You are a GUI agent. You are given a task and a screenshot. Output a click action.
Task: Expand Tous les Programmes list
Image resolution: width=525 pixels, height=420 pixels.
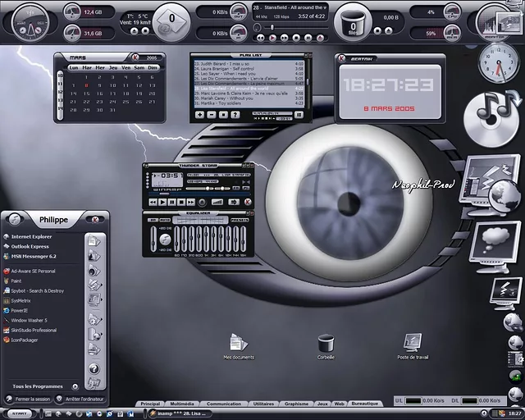tap(38, 386)
